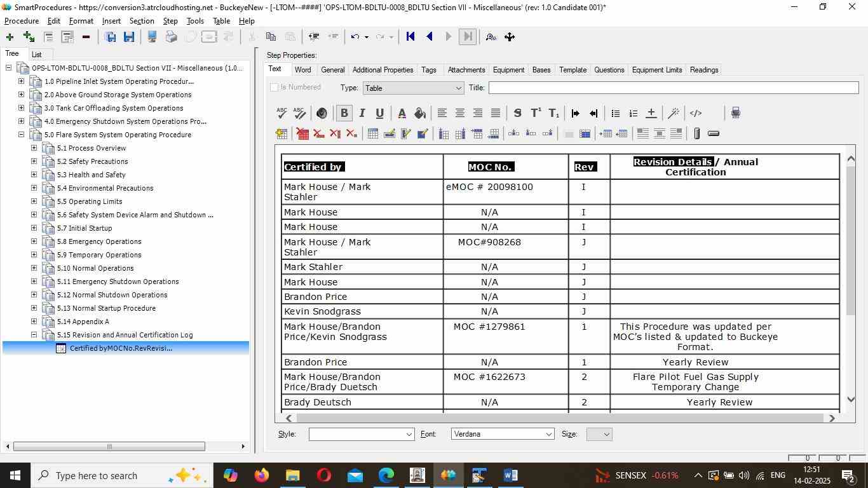Click the four-way move arrows icon
868x488 pixels.
pyautogui.click(x=510, y=37)
